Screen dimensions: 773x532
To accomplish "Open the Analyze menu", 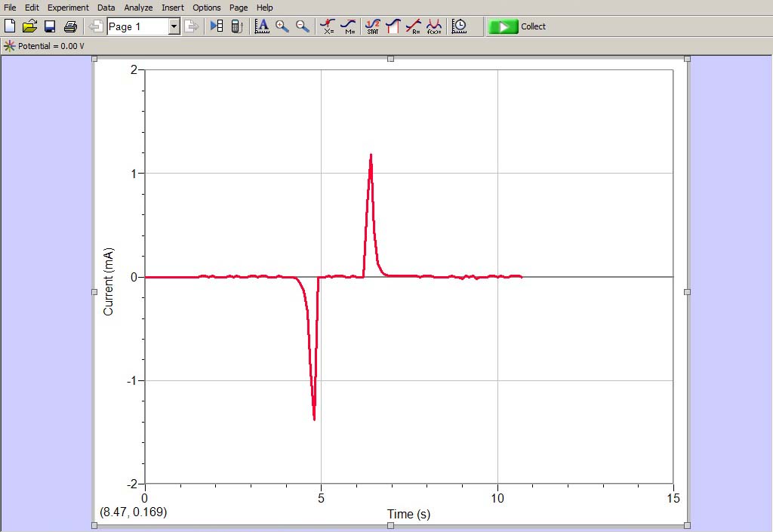I will point(138,8).
